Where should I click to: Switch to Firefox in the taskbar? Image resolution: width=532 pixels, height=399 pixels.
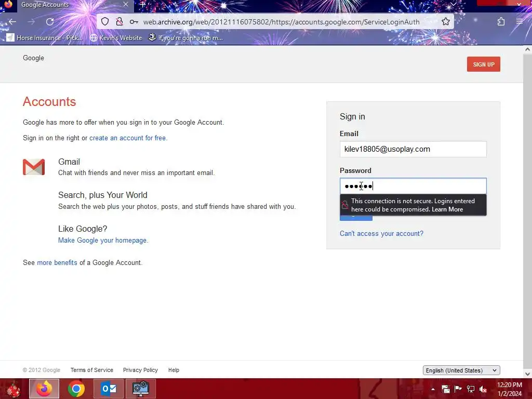tap(44, 389)
